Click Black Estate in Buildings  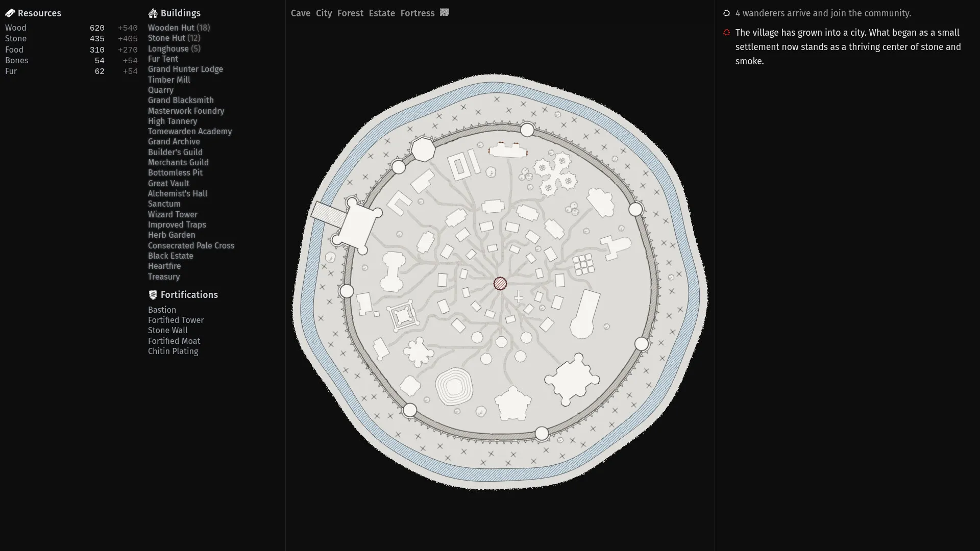pos(170,256)
